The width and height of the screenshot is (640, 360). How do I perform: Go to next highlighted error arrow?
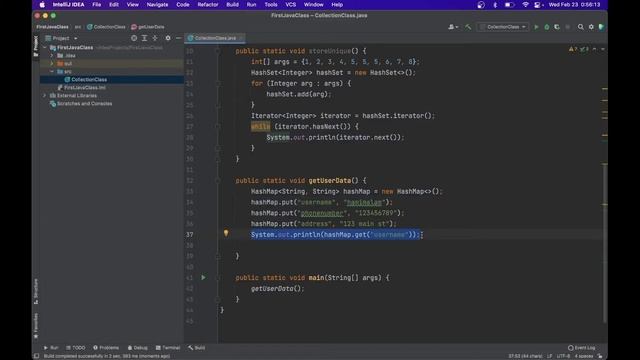[x=603, y=49]
